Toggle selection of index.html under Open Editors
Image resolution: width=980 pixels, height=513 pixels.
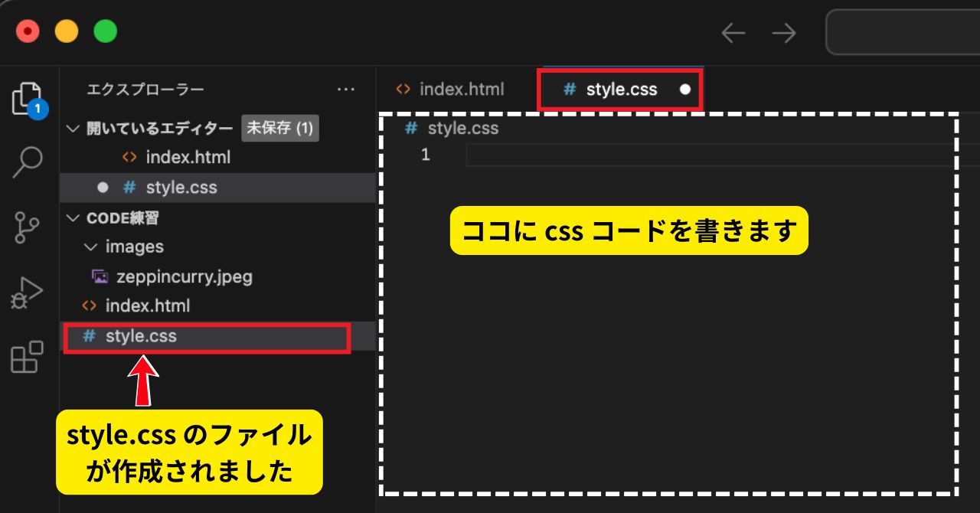[x=188, y=157]
